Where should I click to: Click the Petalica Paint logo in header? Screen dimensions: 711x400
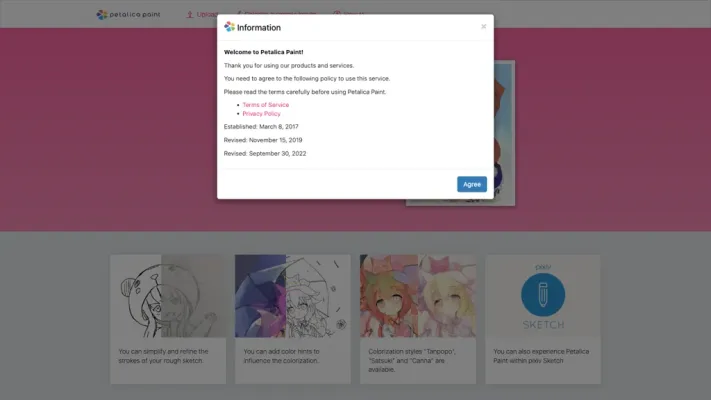tap(128, 14)
